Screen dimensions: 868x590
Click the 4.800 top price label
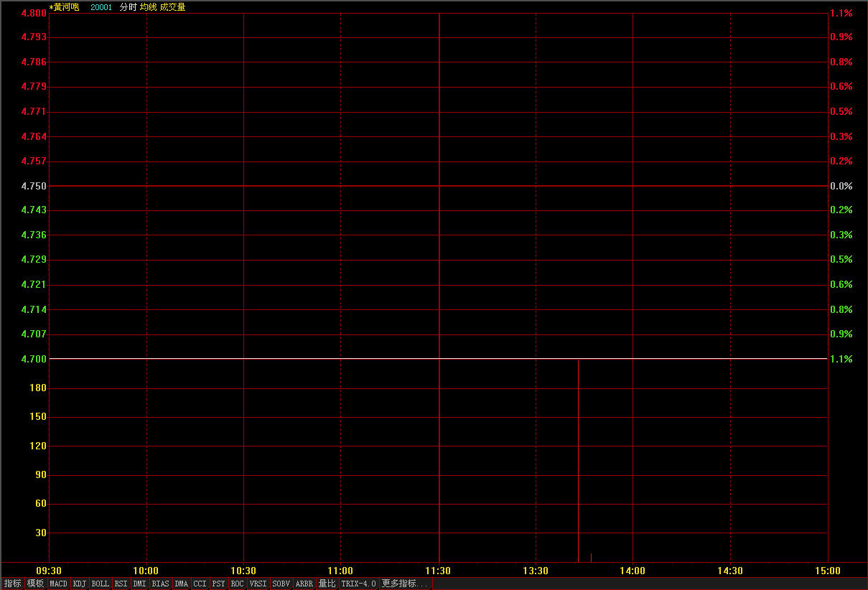34,14
